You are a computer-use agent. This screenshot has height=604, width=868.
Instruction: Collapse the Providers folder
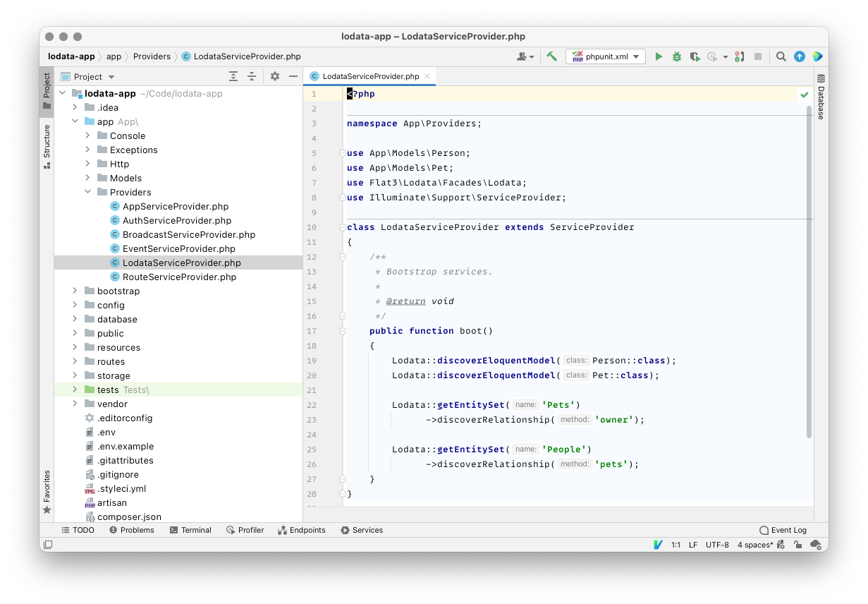tap(88, 192)
